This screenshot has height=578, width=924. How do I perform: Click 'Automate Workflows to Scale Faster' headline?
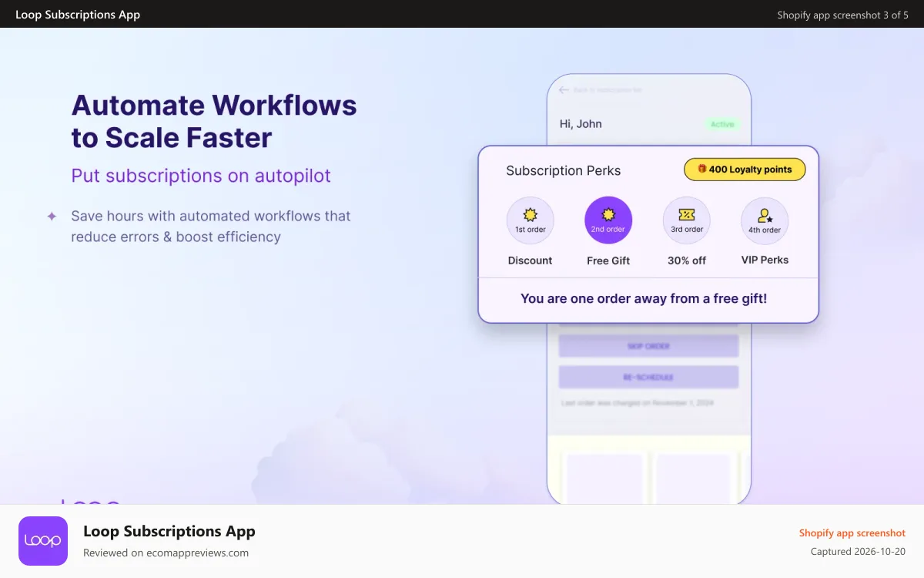214,121
